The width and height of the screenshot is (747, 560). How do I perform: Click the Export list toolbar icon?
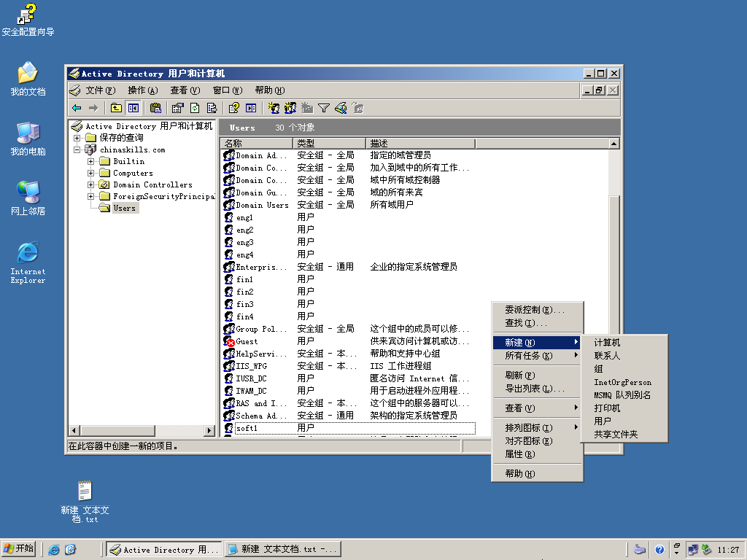(212, 108)
